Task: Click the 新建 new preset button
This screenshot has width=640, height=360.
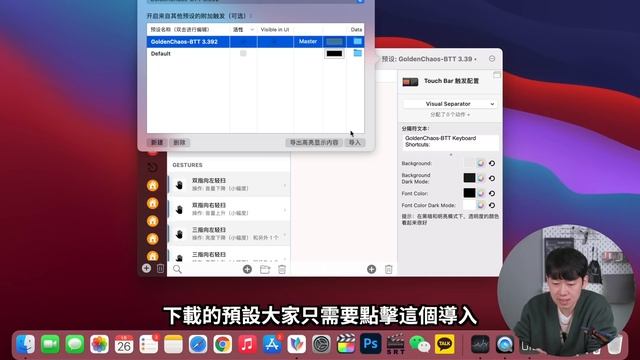Action: coord(157,142)
